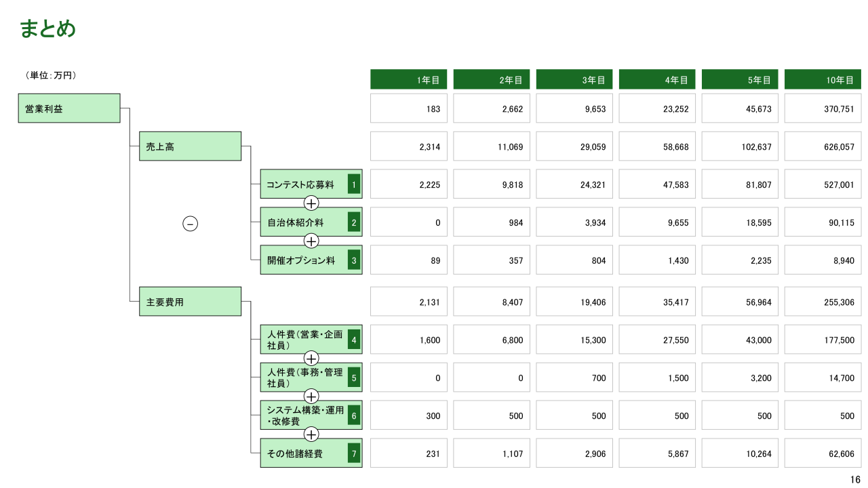Screen dimensions: 868x488
Task: Click the 開催オプション料 label box
Action: click(301, 260)
